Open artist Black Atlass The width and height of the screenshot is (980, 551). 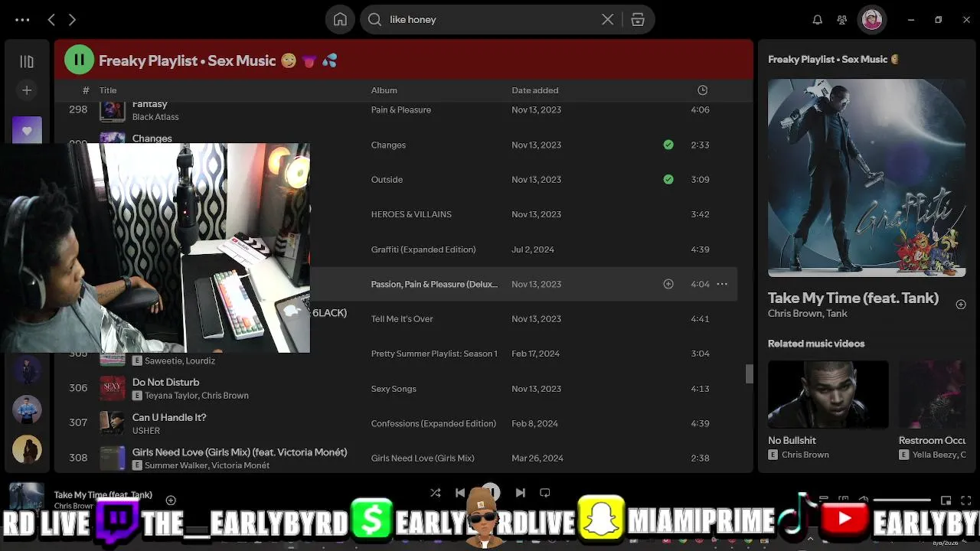point(155,117)
